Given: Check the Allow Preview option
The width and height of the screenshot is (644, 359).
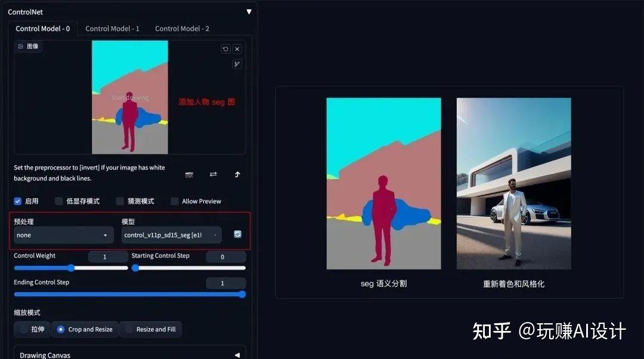Looking at the screenshot, I should [x=174, y=201].
